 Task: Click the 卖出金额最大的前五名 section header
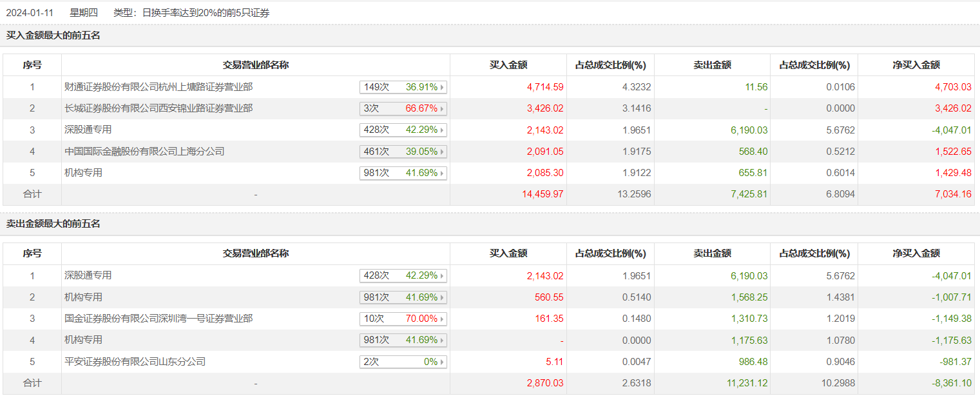pyautogui.click(x=53, y=224)
